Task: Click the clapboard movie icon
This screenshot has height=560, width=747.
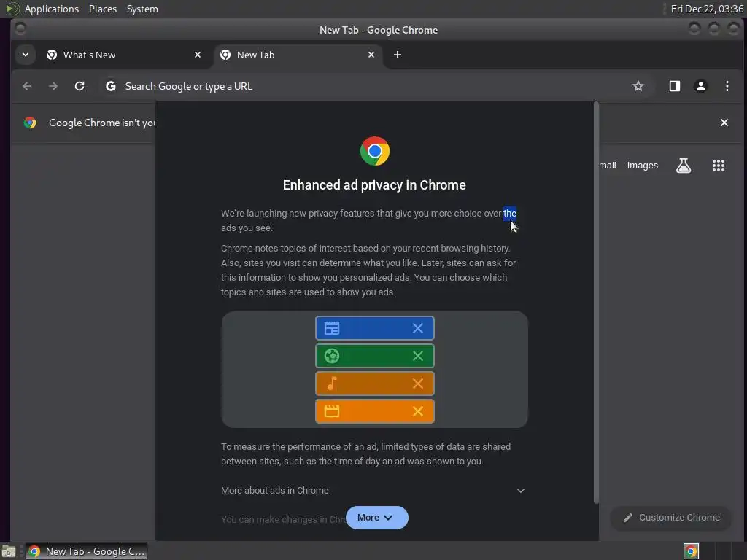Action: 332,411
